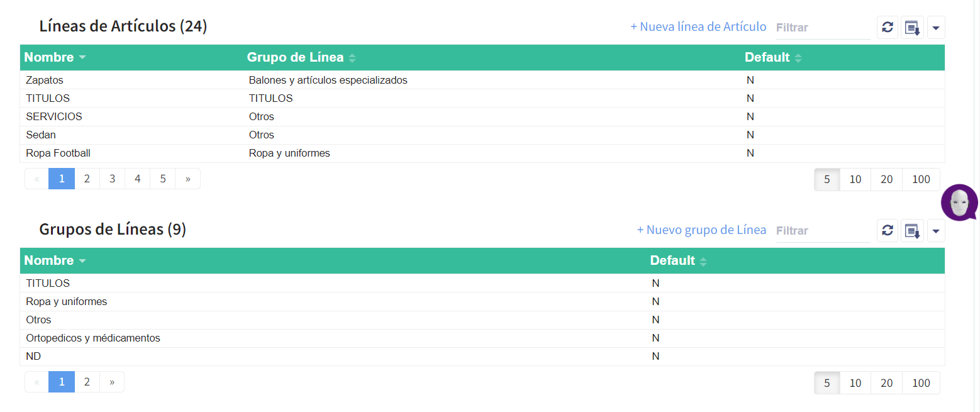
Task: Refresh the Grupos de Líneas table
Action: [x=887, y=231]
